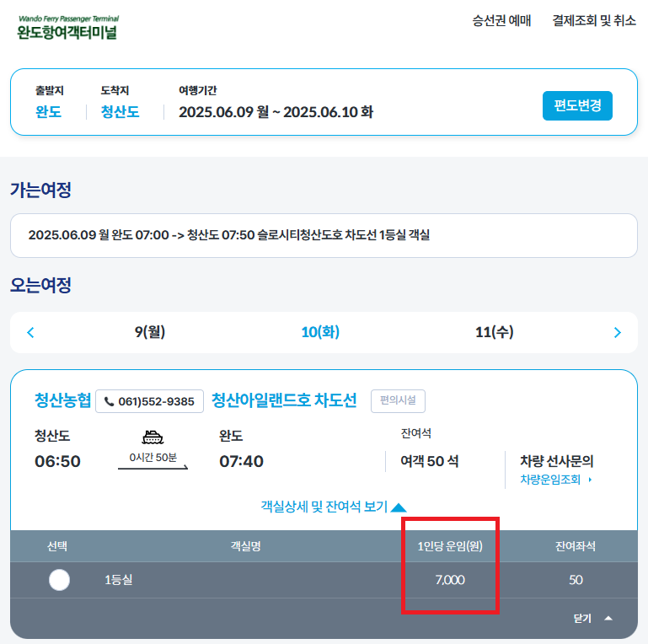The image size is (648, 644).
Task: Click 청산아일랜드호 차도선 ship name
Action: [284, 400]
